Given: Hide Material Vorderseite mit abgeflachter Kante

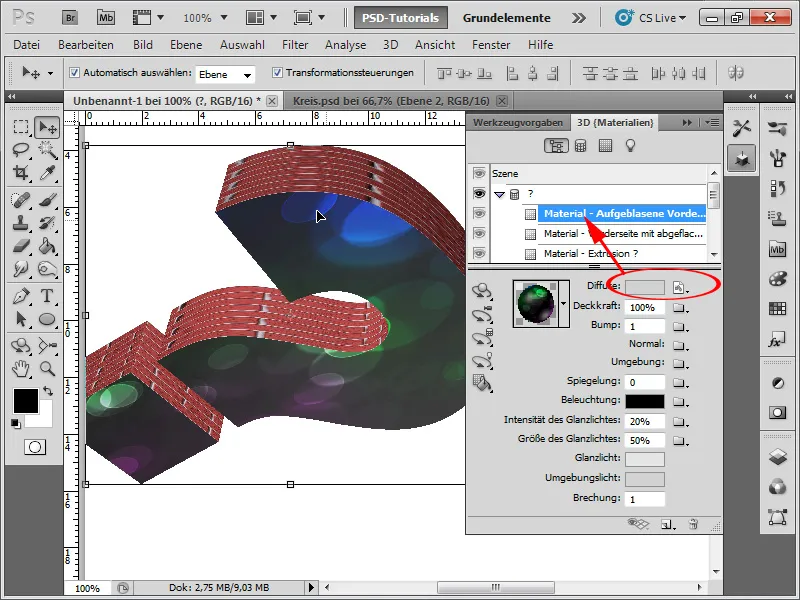Looking at the screenshot, I should (x=479, y=233).
